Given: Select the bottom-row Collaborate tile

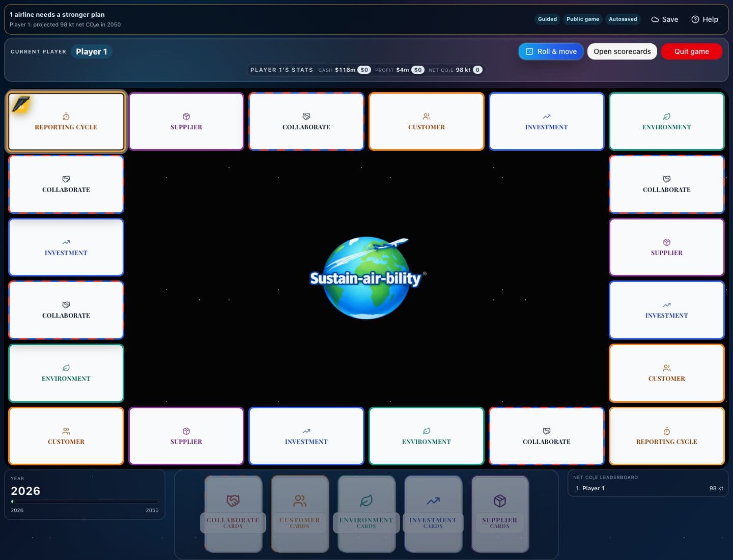Looking at the screenshot, I should pyautogui.click(x=547, y=436).
